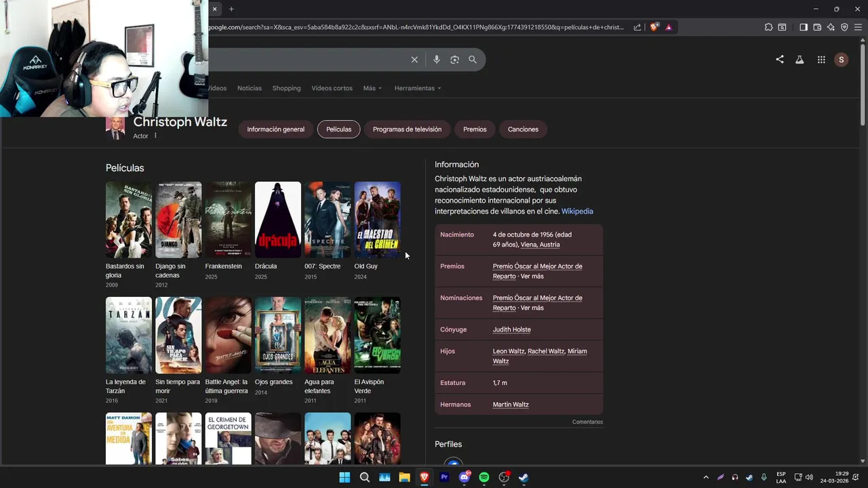
Task: Open the Bastardos sin gloria poster
Action: [x=129, y=220]
